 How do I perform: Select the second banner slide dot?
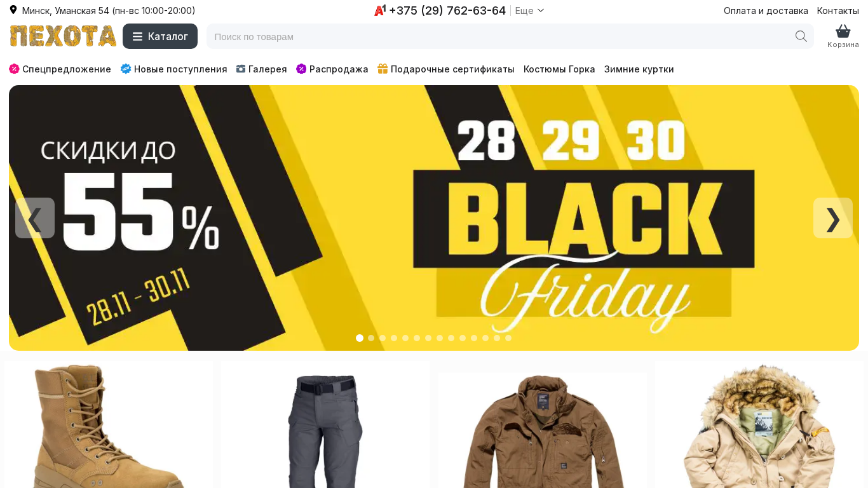[371, 338]
